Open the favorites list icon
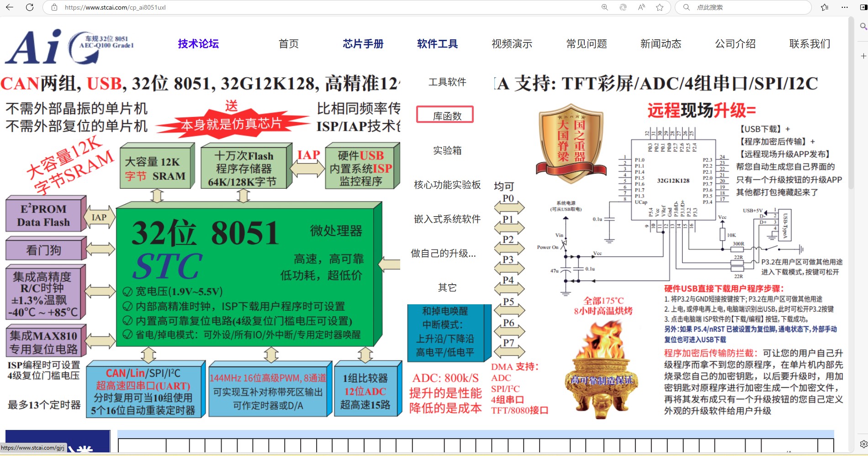The image size is (868, 456). [x=825, y=7]
